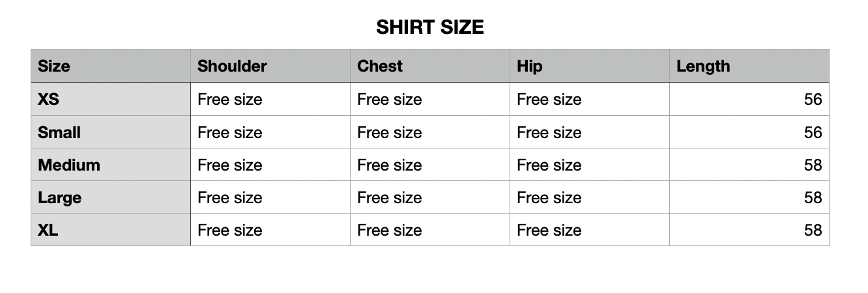Click the Large row label

59,197
